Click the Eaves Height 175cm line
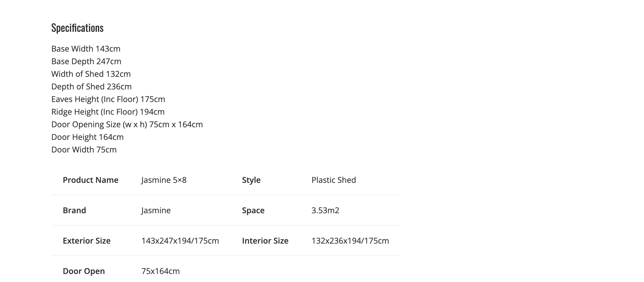The image size is (644, 282). point(108,99)
